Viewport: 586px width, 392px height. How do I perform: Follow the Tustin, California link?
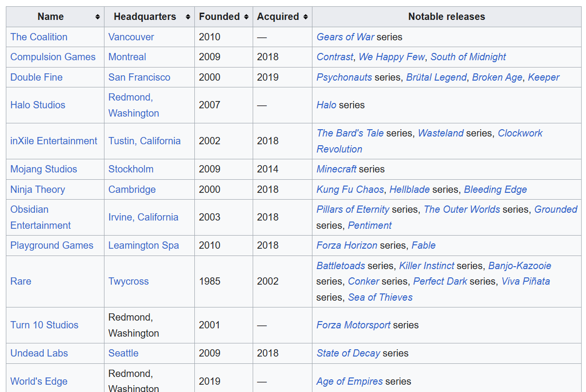(144, 141)
